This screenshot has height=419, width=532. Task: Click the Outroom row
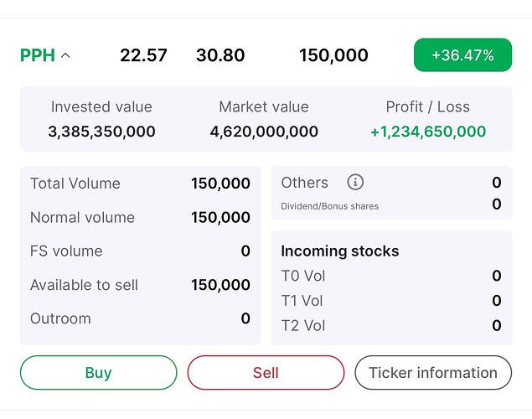[140, 318]
